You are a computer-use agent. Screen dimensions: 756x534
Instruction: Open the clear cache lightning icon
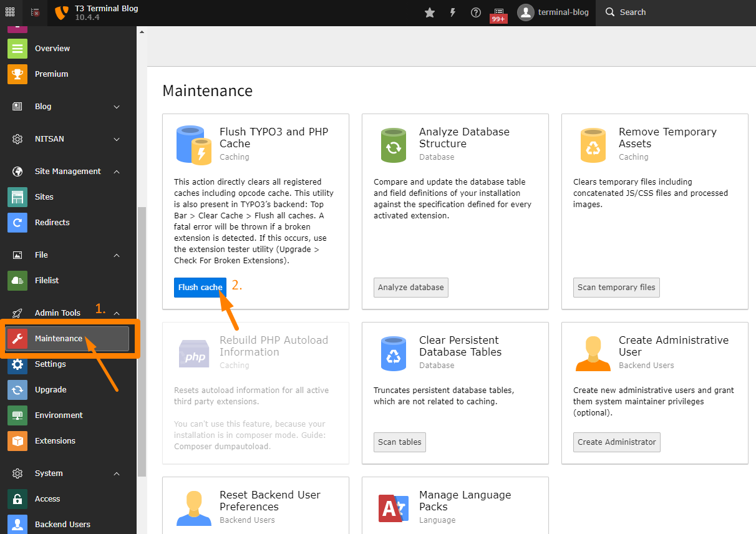pos(453,12)
